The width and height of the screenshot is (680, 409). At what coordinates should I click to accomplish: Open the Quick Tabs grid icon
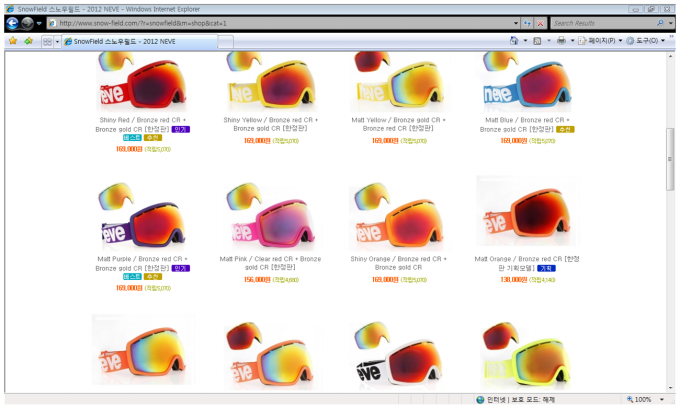point(47,42)
